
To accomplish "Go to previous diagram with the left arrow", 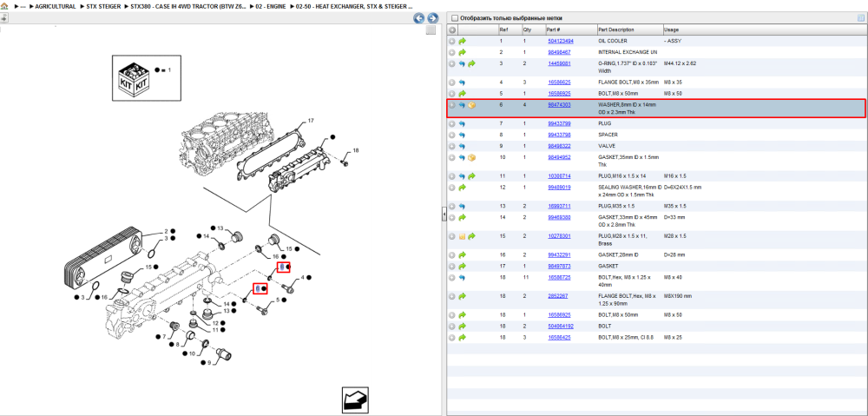I will [x=419, y=18].
